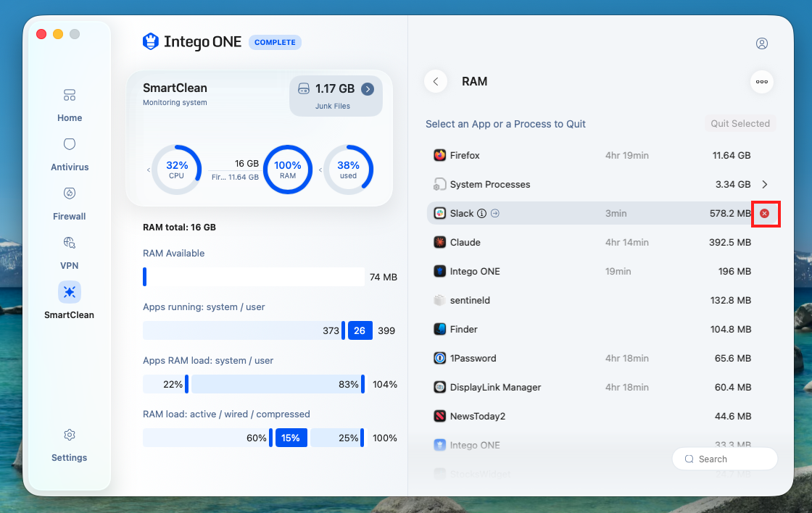Screen dimensions: 812x513
Task: Click the RAM total: 16 GB label
Action: [179, 228]
